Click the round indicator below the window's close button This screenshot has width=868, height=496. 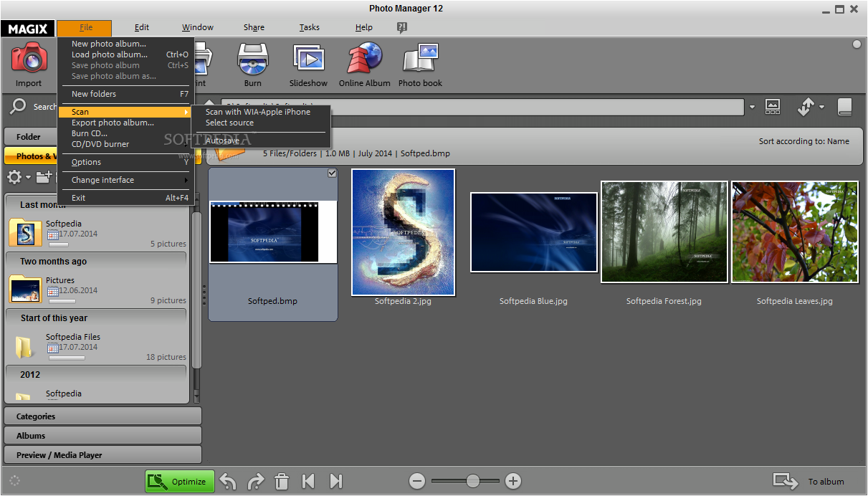[x=857, y=44]
